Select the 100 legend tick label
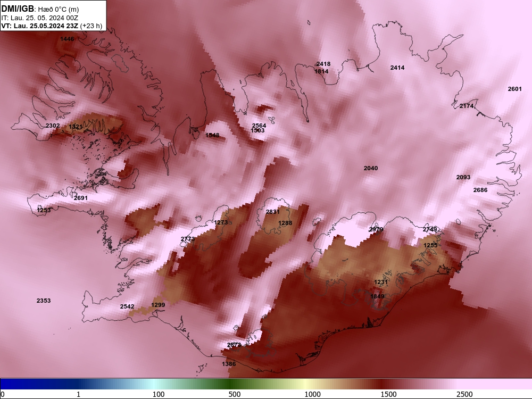The image size is (532, 399). 159,394
